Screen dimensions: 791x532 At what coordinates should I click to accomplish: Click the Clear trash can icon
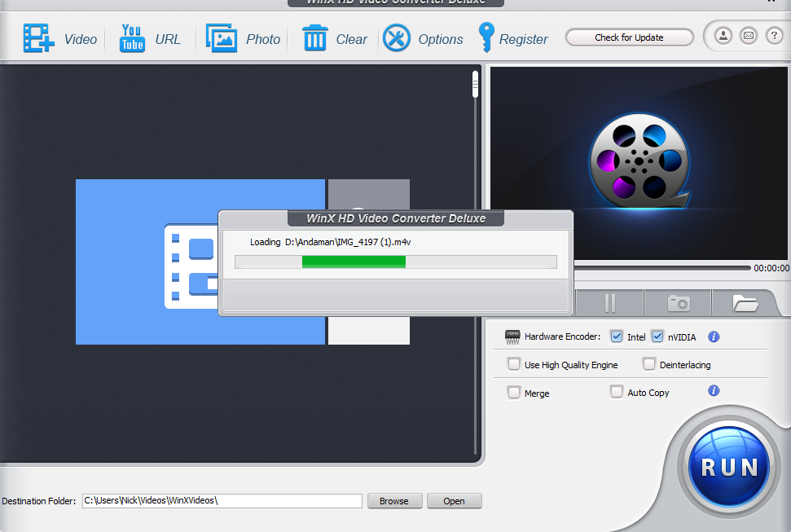314,37
